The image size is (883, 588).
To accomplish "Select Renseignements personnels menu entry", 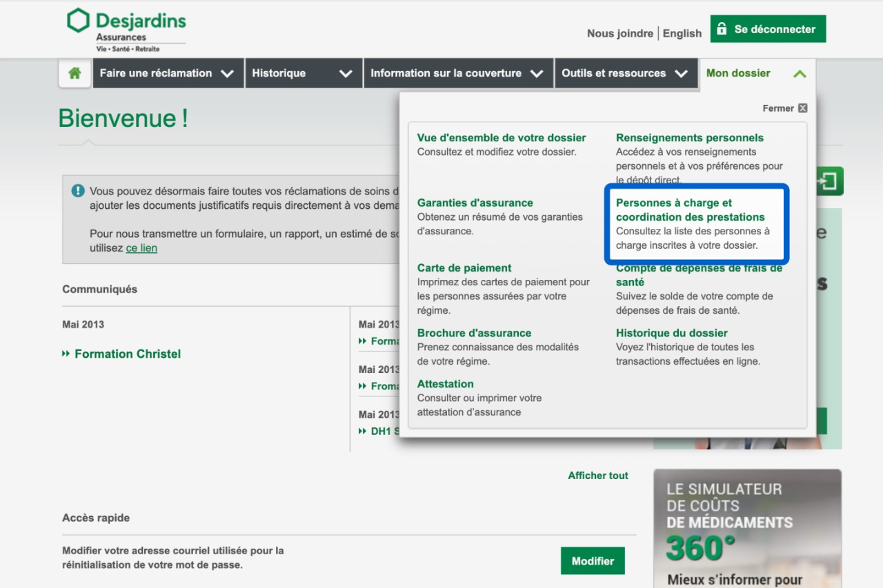I will tap(689, 138).
